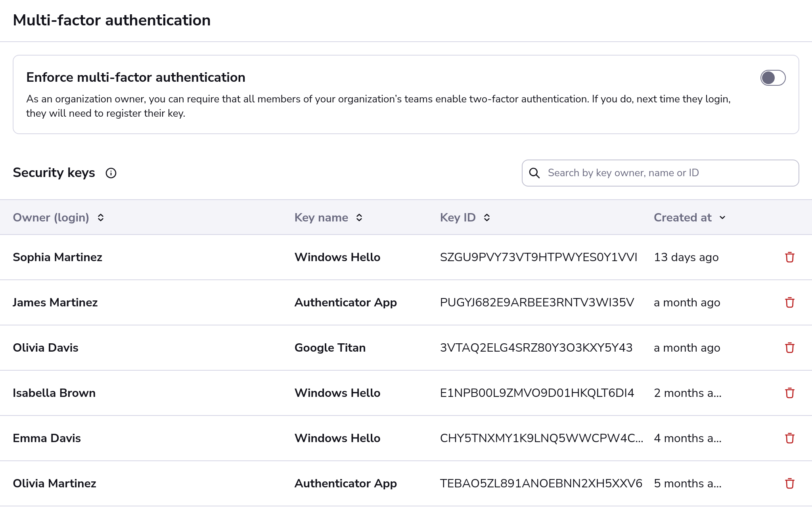Click Sophia Martinez's Windows Hello key name

(x=337, y=257)
